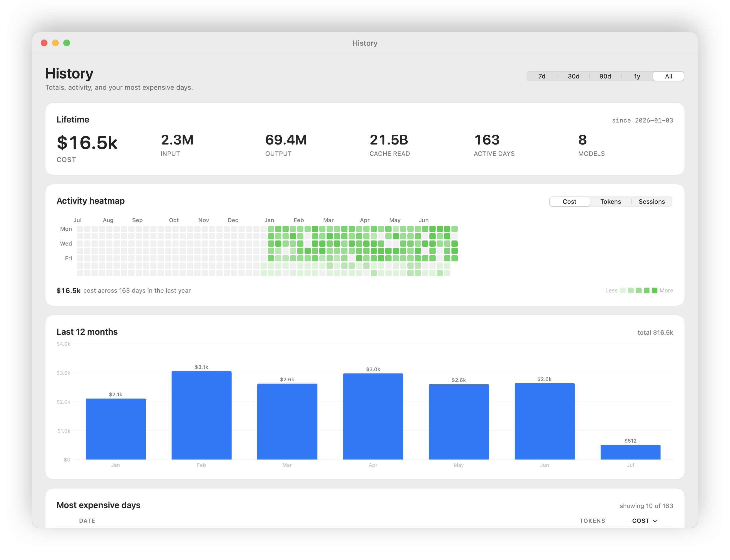This screenshot has height=560, width=730.
Task: Click the Most expensive days heading
Action: pyautogui.click(x=98, y=505)
